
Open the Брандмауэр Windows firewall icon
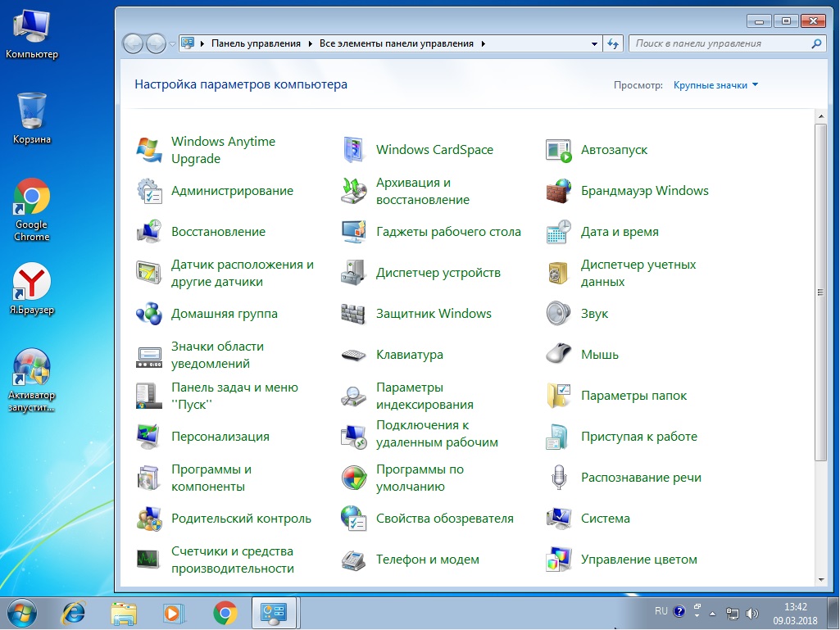click(558, 191)
